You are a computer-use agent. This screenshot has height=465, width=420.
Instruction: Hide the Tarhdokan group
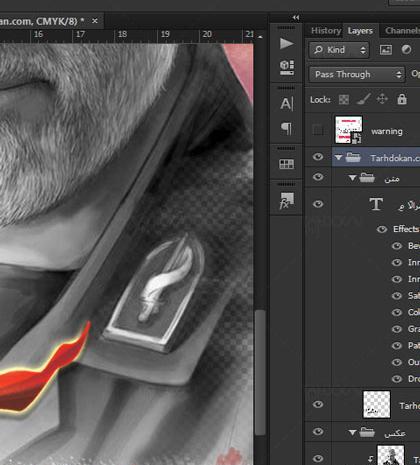(318, 157)
